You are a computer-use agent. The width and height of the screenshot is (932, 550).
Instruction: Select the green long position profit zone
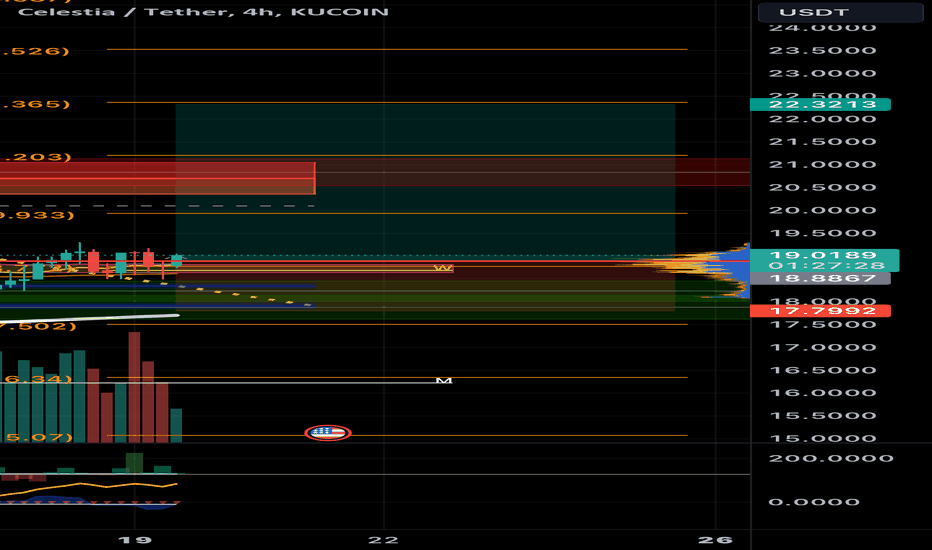pos(425,180)
